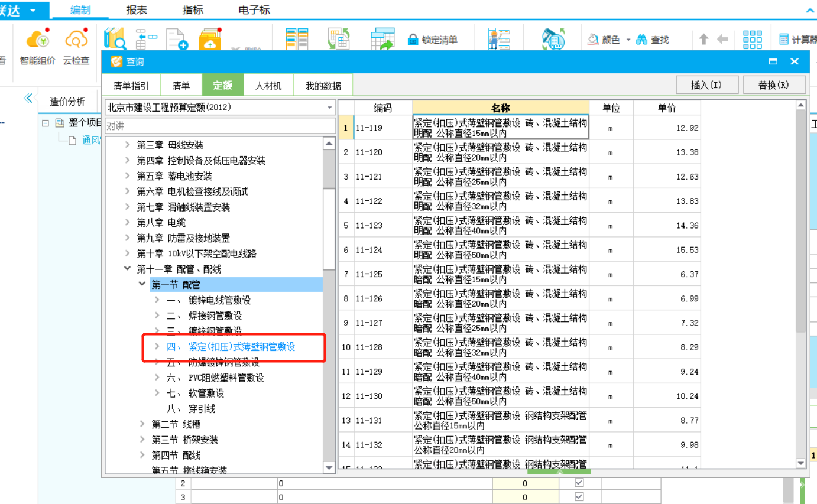Screen dimensions: 817x504
Task: Switch to the 编制 ribbon tab
Action: 80,11
